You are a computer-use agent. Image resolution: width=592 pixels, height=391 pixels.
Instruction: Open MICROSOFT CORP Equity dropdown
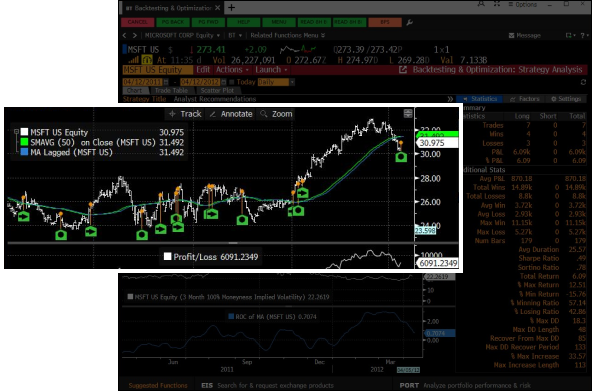coord(182,35)
